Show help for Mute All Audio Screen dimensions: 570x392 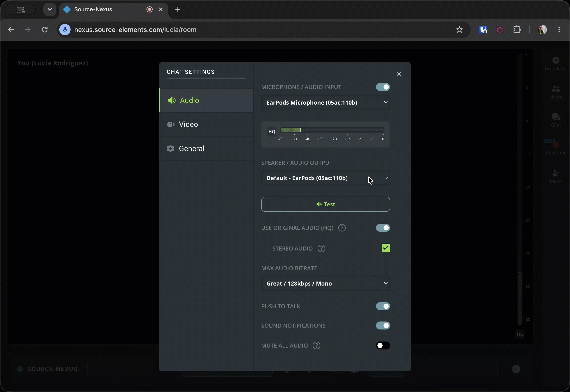316,345
